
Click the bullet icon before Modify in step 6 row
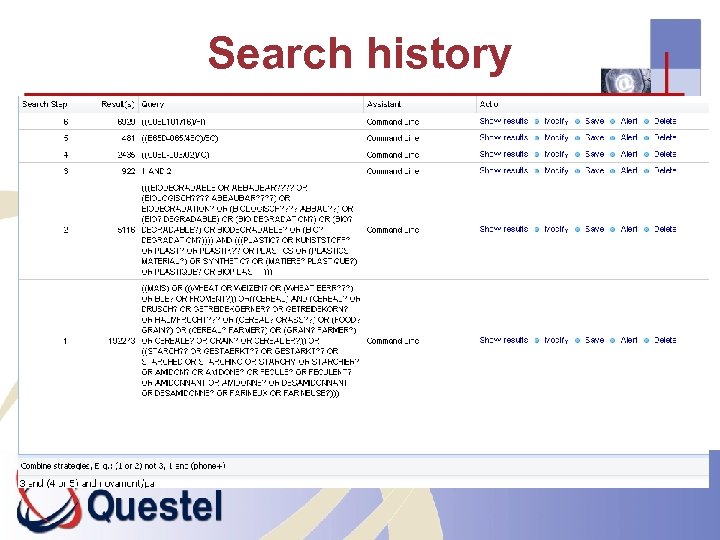tap(536, 122)
